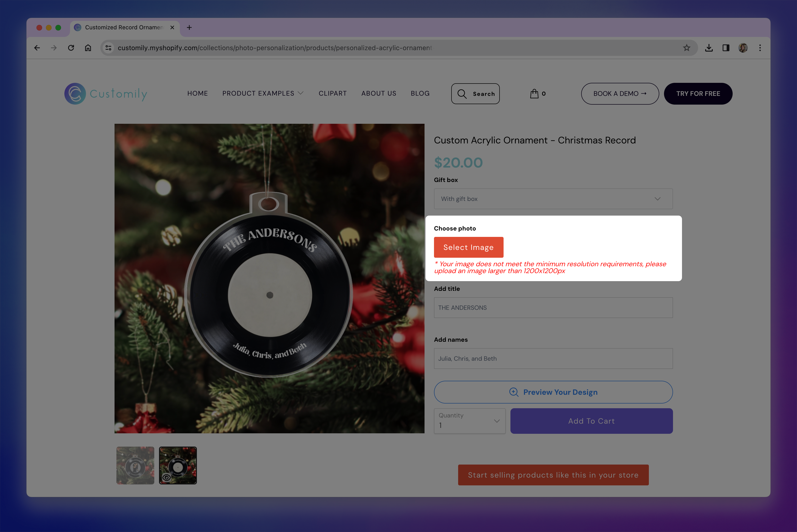The height and width of the screenshot is (532, 797).
Task: Open site information icon in address bar
Action: point(109,48)
